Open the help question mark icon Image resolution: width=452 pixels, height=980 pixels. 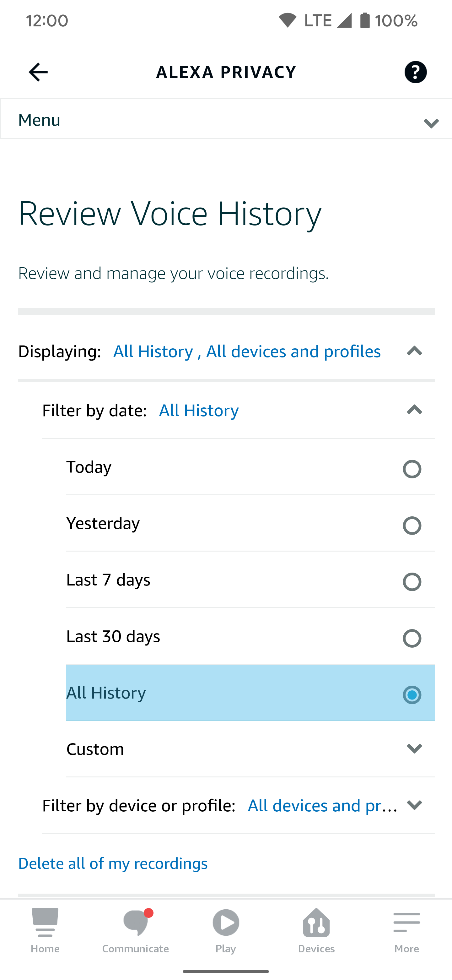[x=415, y=72]
